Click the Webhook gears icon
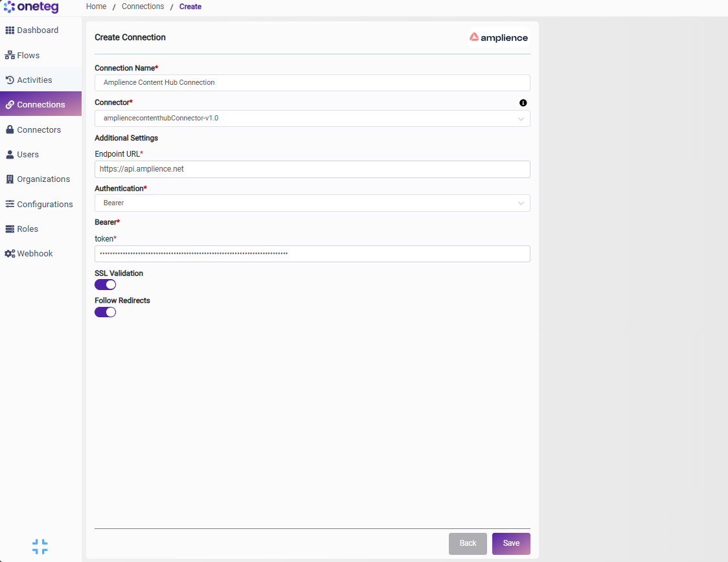Viewport: 728px width, 562px height. pyautogui.click(x=10, y=253)
